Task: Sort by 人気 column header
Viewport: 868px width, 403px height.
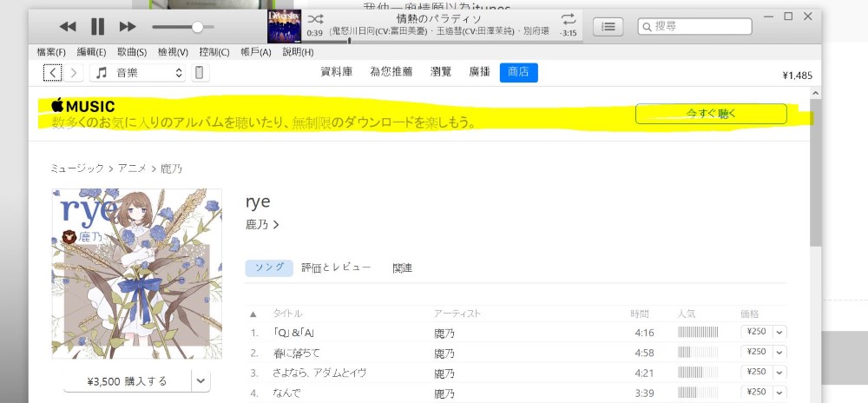Action: [x=687, y=314]
